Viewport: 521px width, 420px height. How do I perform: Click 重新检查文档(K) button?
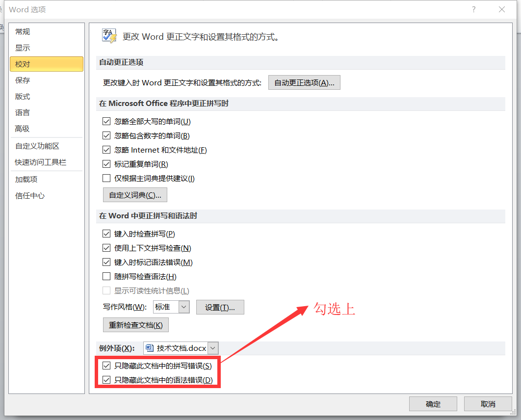135,325
